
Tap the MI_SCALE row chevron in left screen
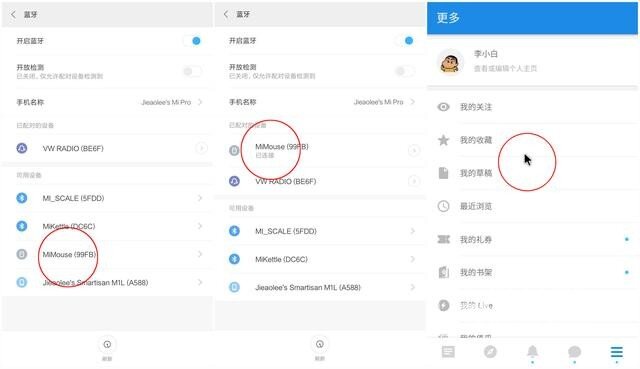pyautogui.click(x=200, y=198)
